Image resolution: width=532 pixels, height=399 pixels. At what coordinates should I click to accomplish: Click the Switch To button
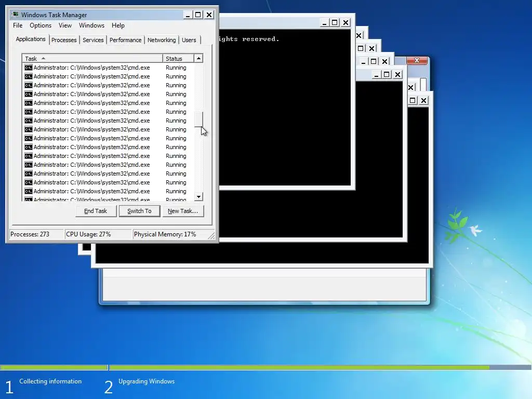coord(139,211)
